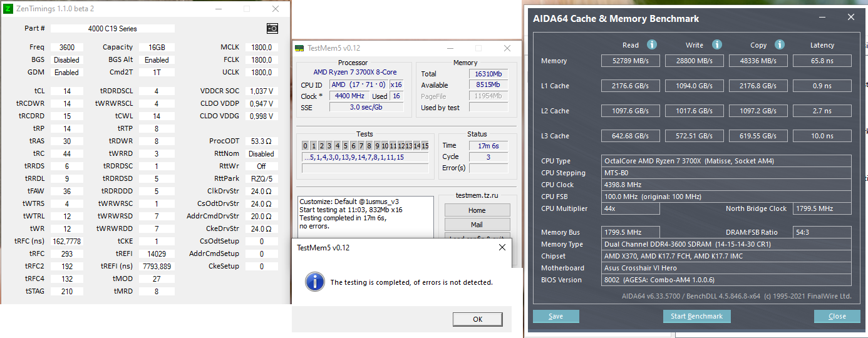Click the L3 Cache latency value 10.0 ns
The height and width of the screenshot is (338, 868).
[822, 136]
